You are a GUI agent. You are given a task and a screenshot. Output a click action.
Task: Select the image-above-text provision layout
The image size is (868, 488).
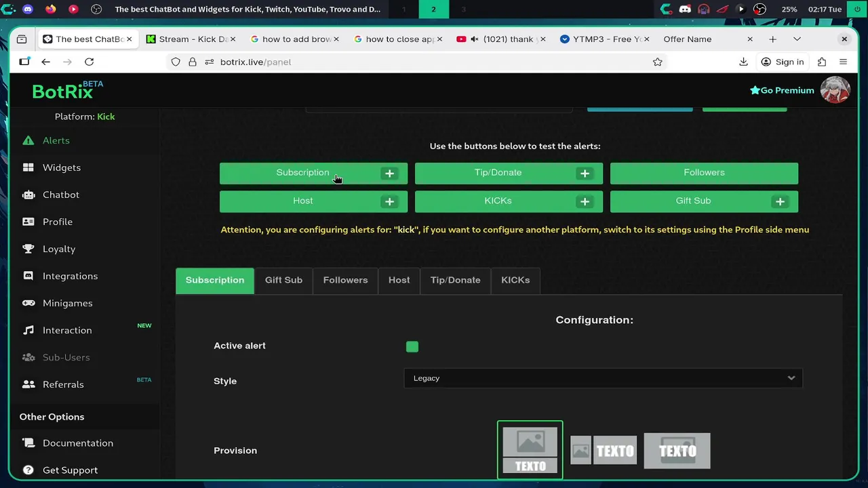(x=530, y=450)
